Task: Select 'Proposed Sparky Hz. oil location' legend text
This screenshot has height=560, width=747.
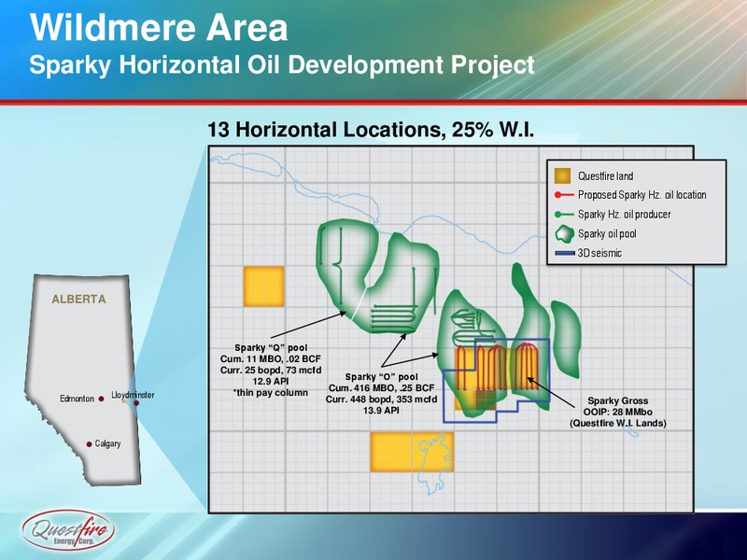Action: coord(641,195)
